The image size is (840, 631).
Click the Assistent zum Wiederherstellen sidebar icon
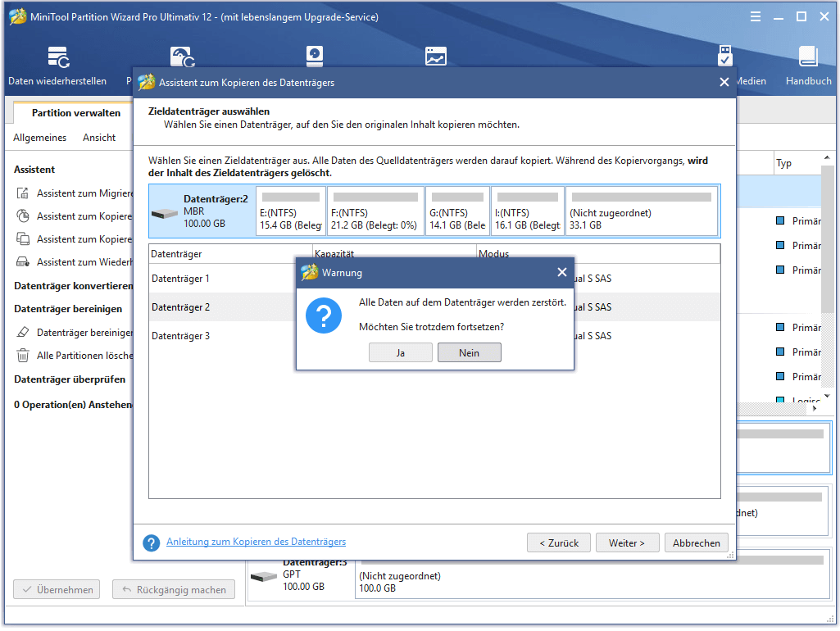point(22,262)
